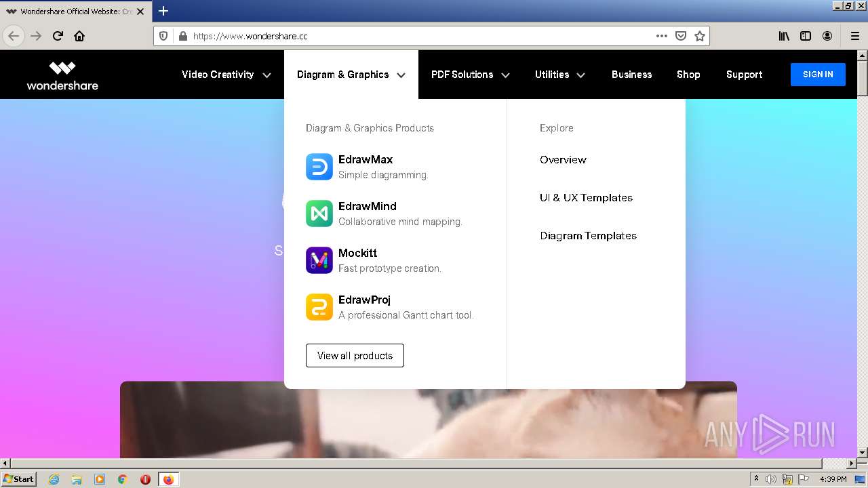868x488 pixels.
Task: Open Windows Media Player from taskbar
Action: click(100, 479)
